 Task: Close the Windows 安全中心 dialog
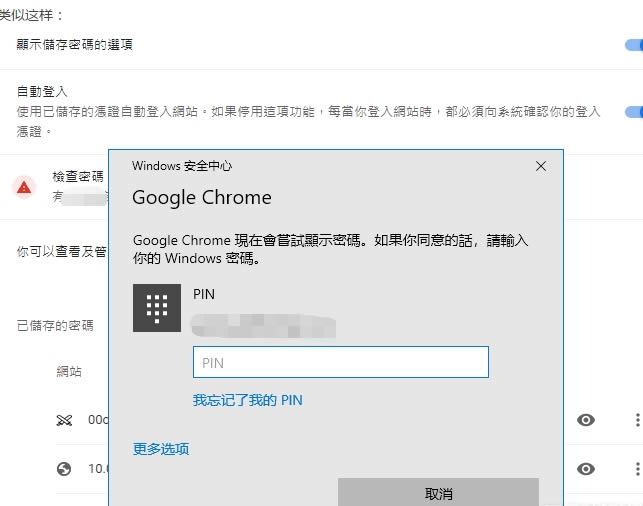click(541, 166)
